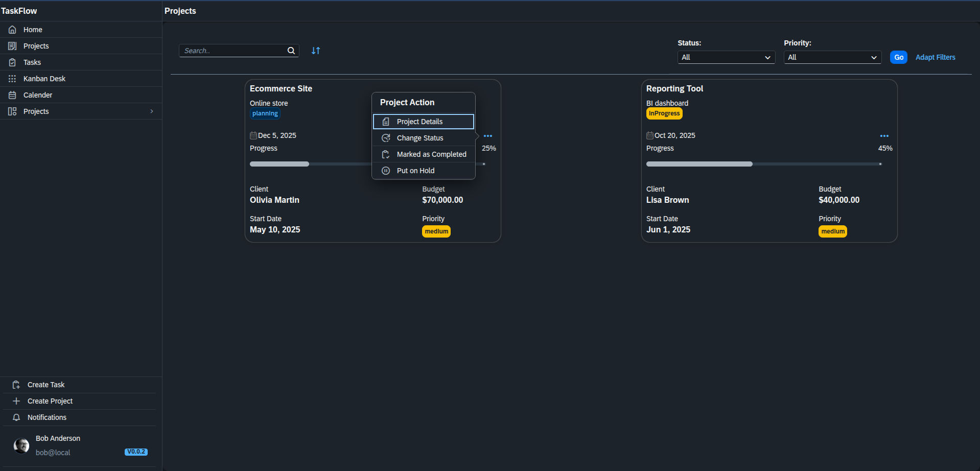This screenshot has height=471, width=980.
Task: Expand the Projects submenu chevron
Action: click(x=152, y=111)
